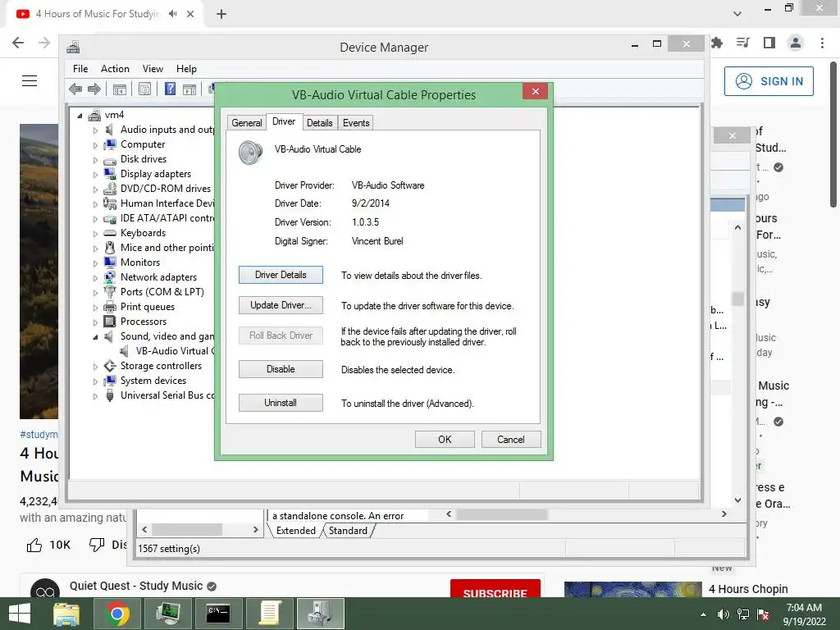840x630 pixels.
Task: Toggle the Show/Hide Console Tree toolbar icon
Action: (x=120, y=89)
